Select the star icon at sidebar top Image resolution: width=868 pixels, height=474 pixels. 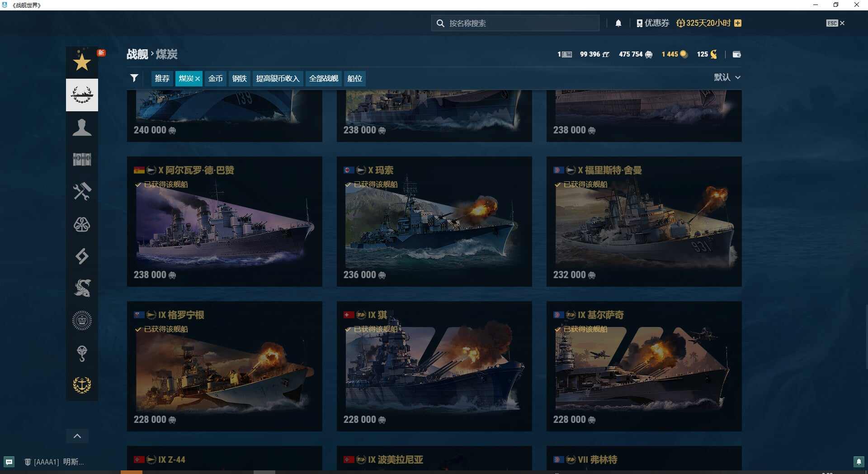coord(82,62)
